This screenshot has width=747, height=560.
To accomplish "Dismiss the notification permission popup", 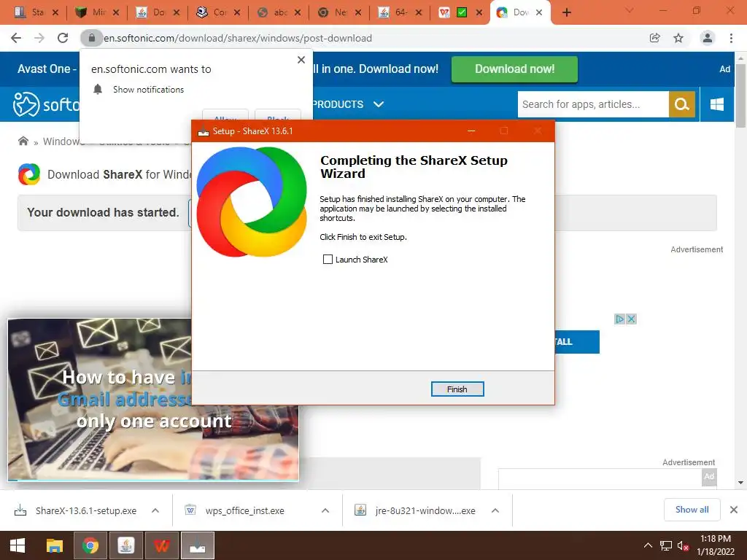I will (x=301, y=60).
